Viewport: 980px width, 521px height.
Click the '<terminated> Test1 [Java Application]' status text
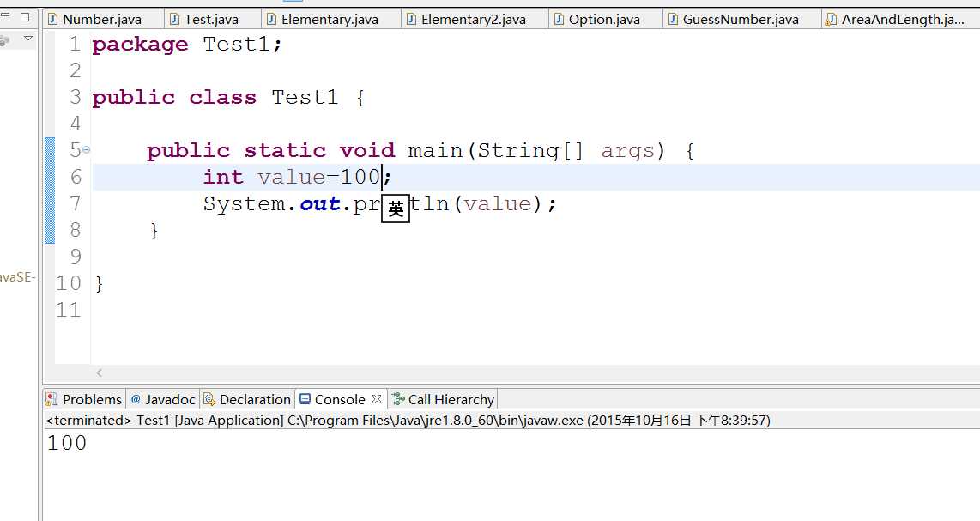tap(165, 421)
